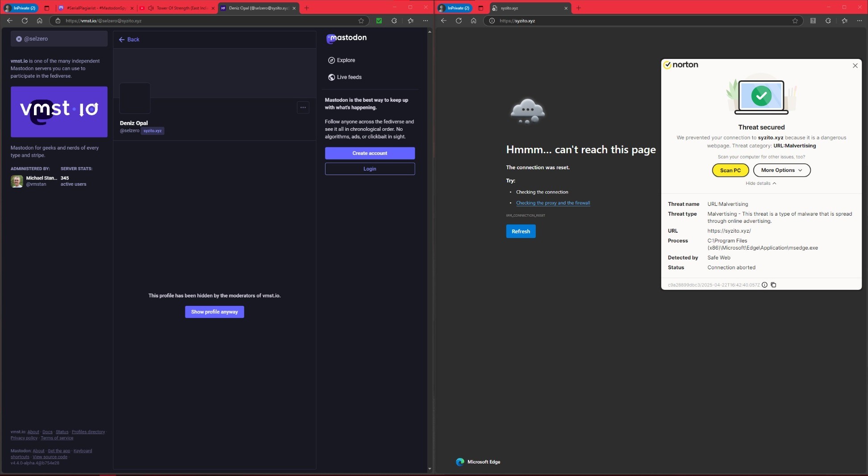The height and width of the screenshot is (476, 868).
Task: Open the Privacy policy footer link
Action: (24, 438)
